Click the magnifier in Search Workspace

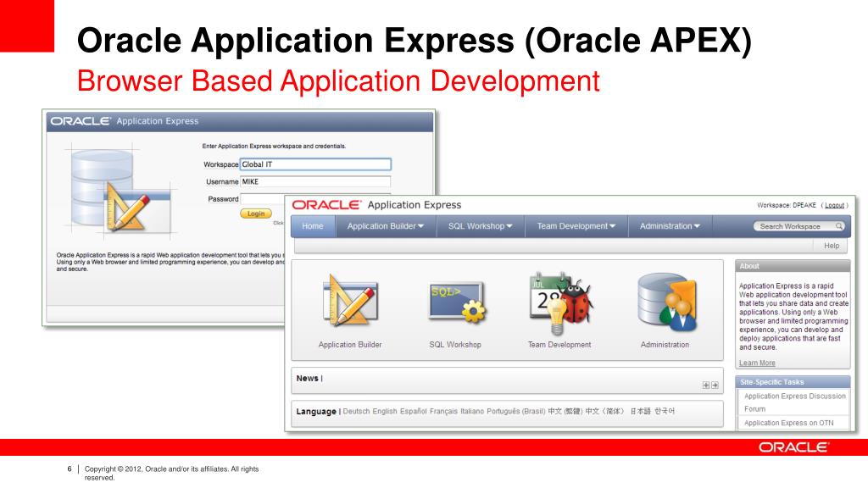click(x=839, y=226)
